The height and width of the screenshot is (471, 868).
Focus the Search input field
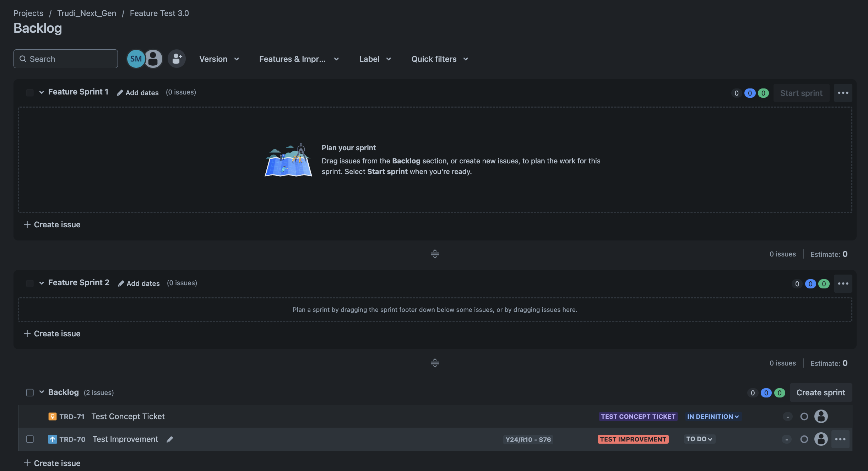click(x=66, y=59)
